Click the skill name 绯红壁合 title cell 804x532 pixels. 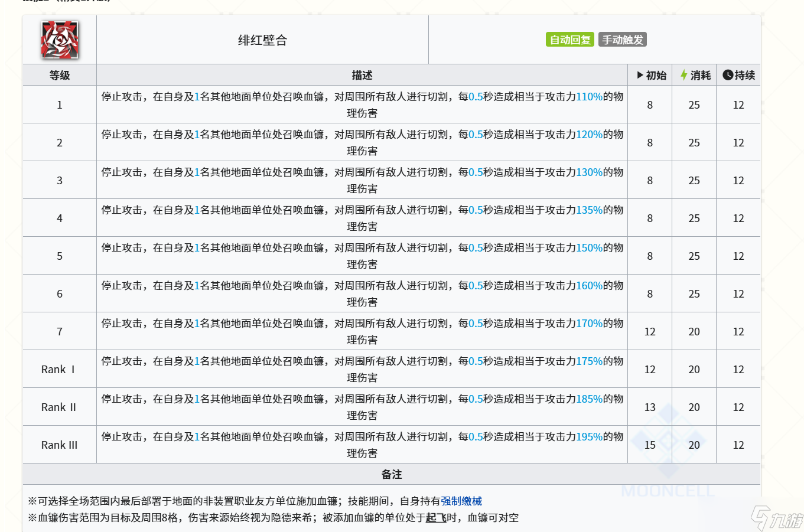coord(262,40)
